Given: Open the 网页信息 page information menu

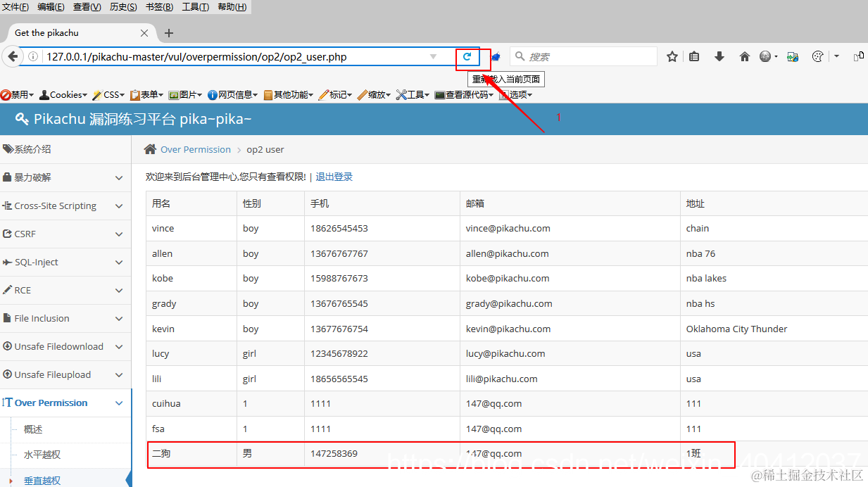Looking at the screenshot, I should pos(233,94).
